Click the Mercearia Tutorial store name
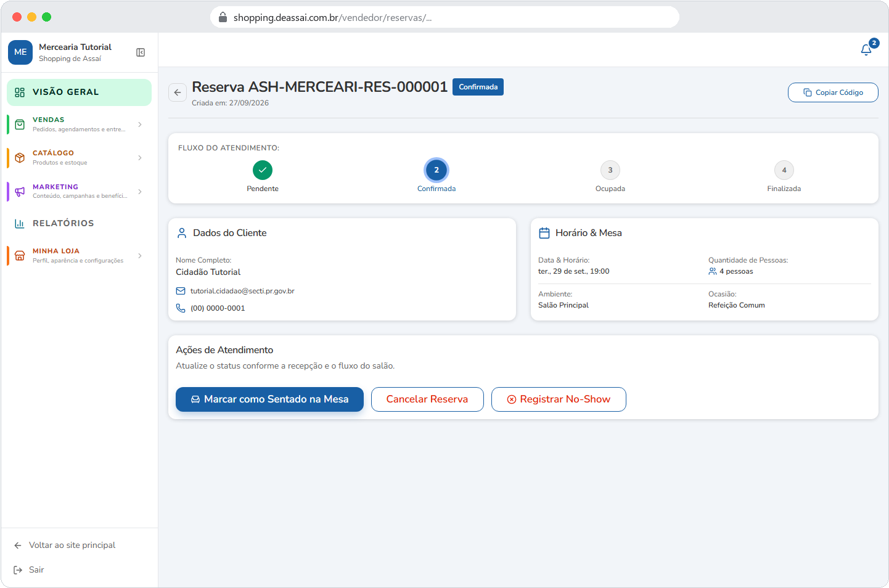Viewport: 889px width, 588px height. (x=75, y=47)
